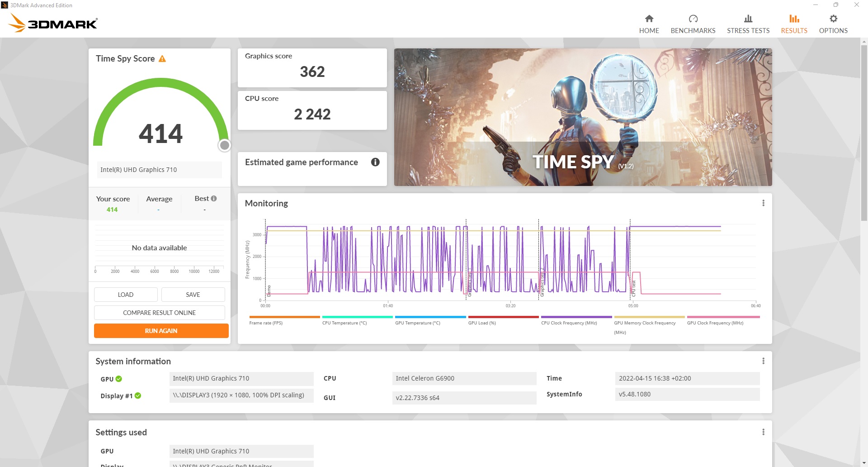868x467 pixels.
Task: Click the score gauge end knob
Action: click(x=225, y=145)
